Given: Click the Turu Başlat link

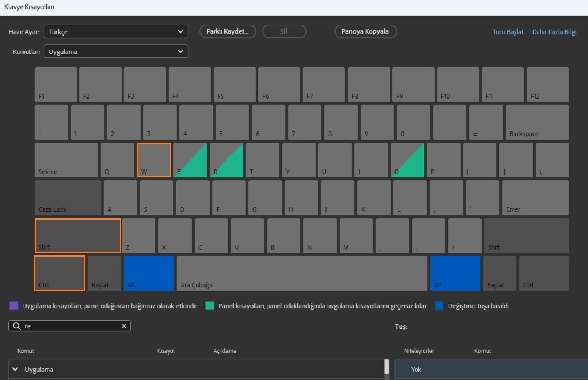Looking at the screenshot, I should coord(507,31).
